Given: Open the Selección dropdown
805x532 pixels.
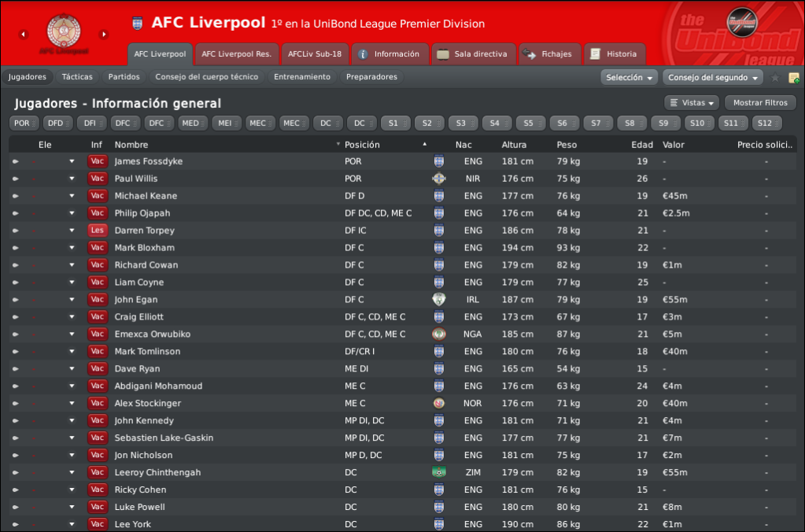Looking at the screenshot, I should pos(629,78).
